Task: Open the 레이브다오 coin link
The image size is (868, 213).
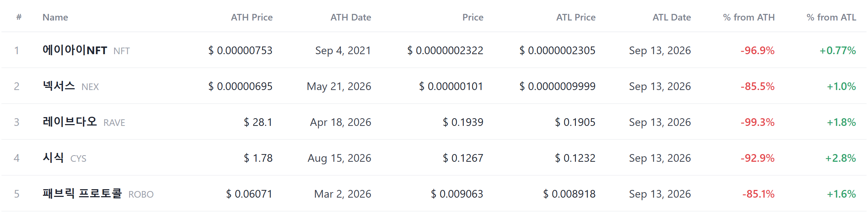Action: pyautogui.click(x=70, y=122)
